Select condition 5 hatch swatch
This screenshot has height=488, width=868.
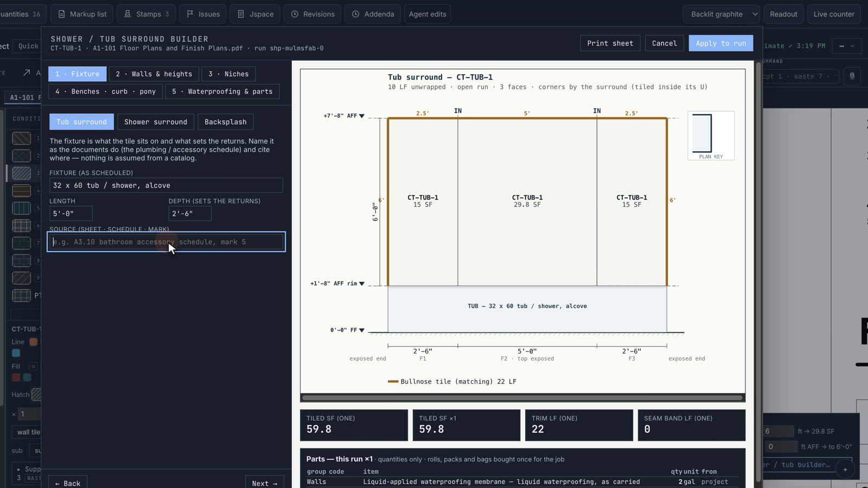[x=21, y=208]
